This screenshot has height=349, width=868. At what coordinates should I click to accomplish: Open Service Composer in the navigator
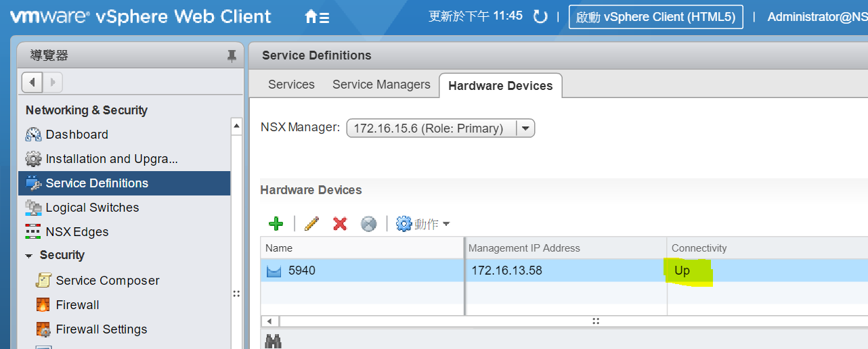[x=108, y=281]
